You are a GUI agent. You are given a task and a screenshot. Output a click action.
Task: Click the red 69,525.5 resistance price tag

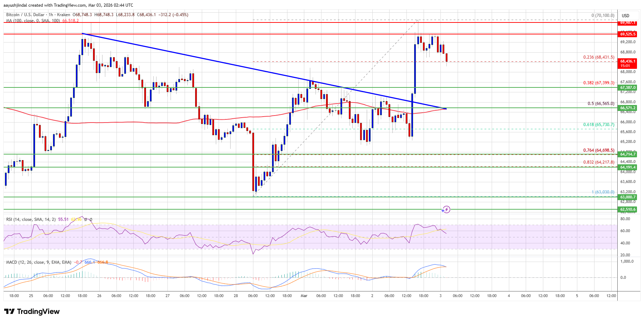tap(628, 34)
